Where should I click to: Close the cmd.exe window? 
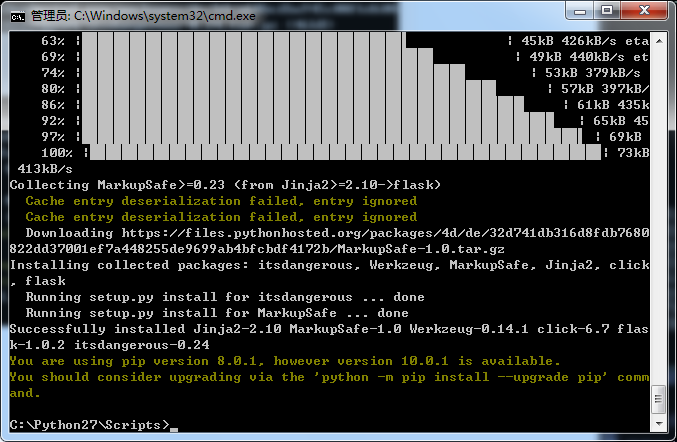coord(645,11)
